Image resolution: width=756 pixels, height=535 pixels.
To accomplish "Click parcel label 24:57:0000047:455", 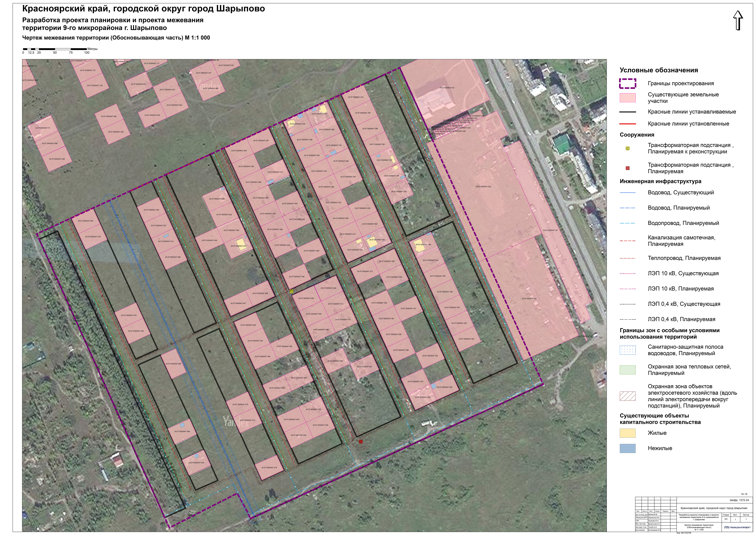I will pos(151,210).
